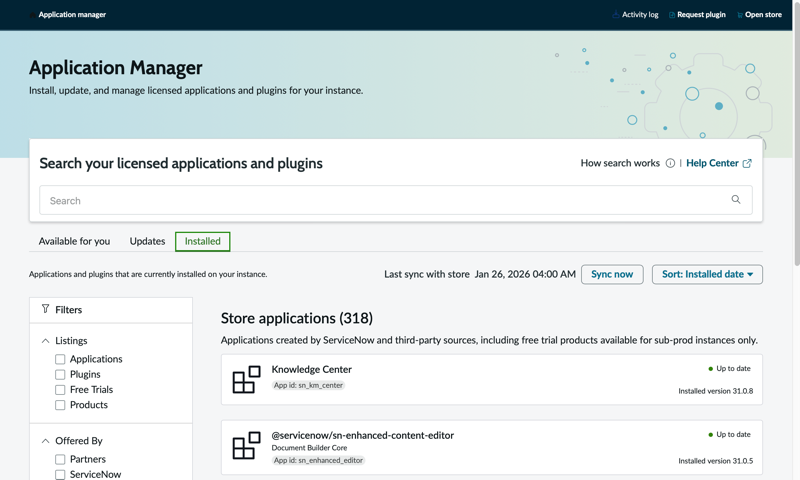Click the Request plugin icon
Viewport: 800px width, 480px height.
(x=672, y=15)
